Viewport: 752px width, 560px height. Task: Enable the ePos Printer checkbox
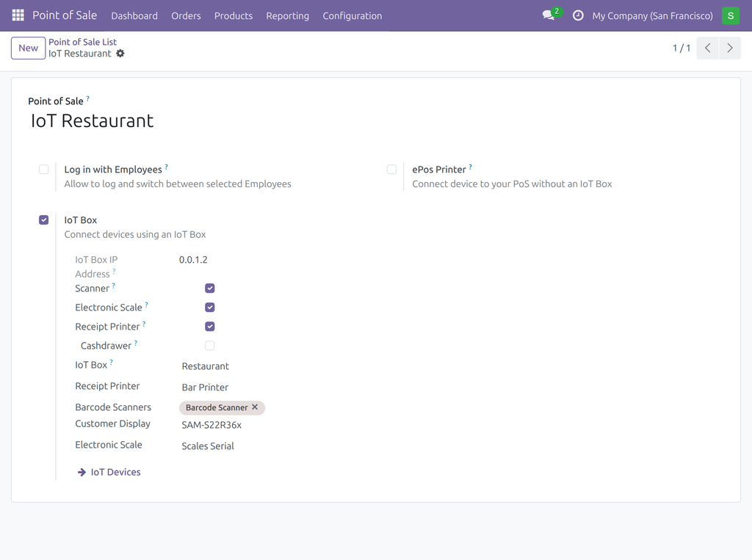coord(392,170)
